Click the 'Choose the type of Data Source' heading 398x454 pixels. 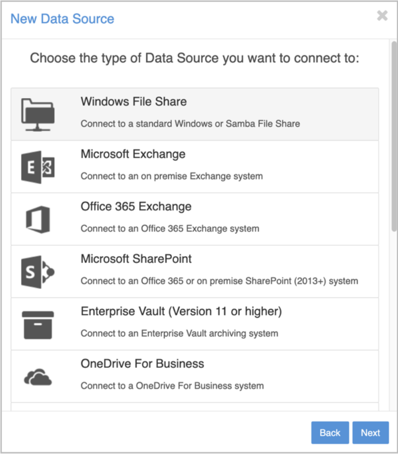click(195, 58)
